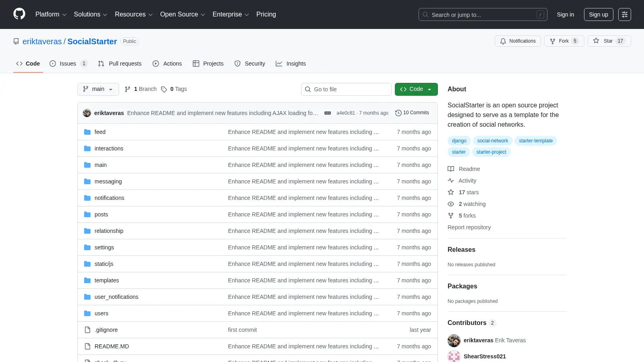Screen dimensions: 644x362
Task: Open the green Code dropdown button
Action: pos(416,89)
